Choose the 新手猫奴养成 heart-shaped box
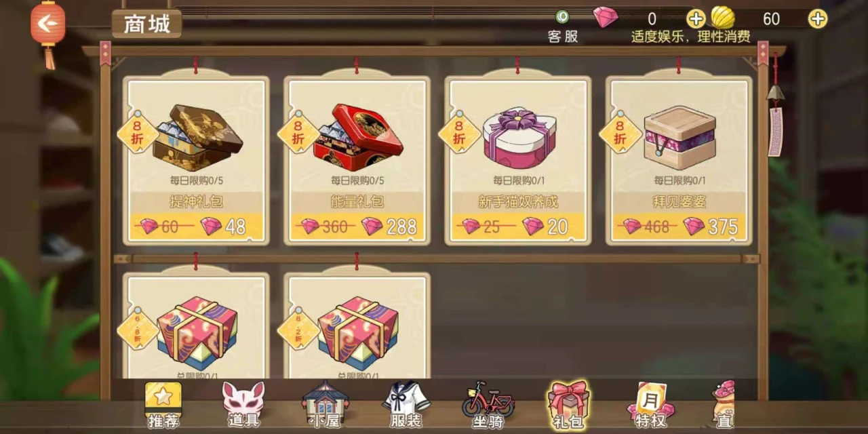 coord(517,160)
